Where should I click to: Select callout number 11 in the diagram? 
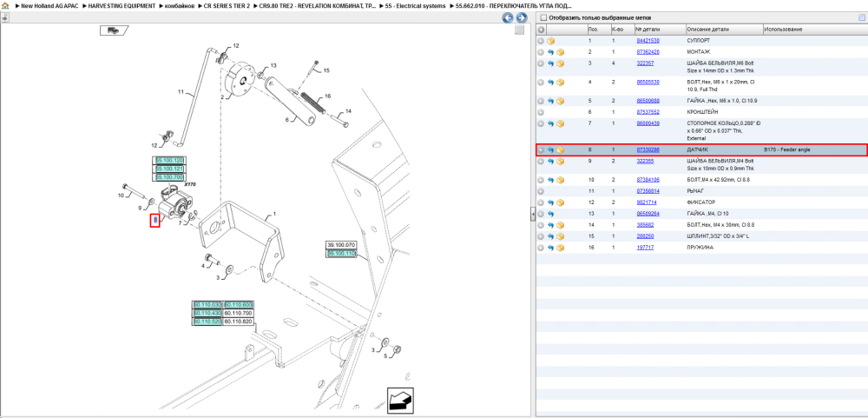181,91
